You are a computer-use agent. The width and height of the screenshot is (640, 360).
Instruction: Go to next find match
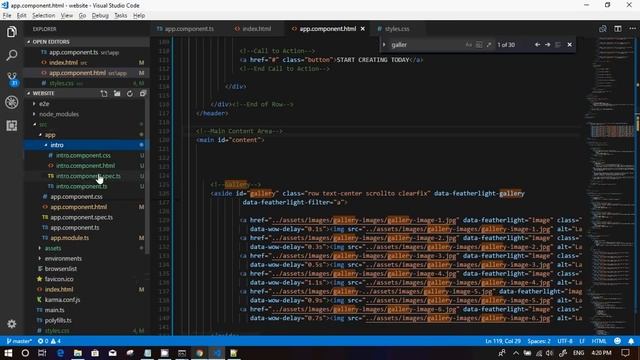tap(547, 44)
